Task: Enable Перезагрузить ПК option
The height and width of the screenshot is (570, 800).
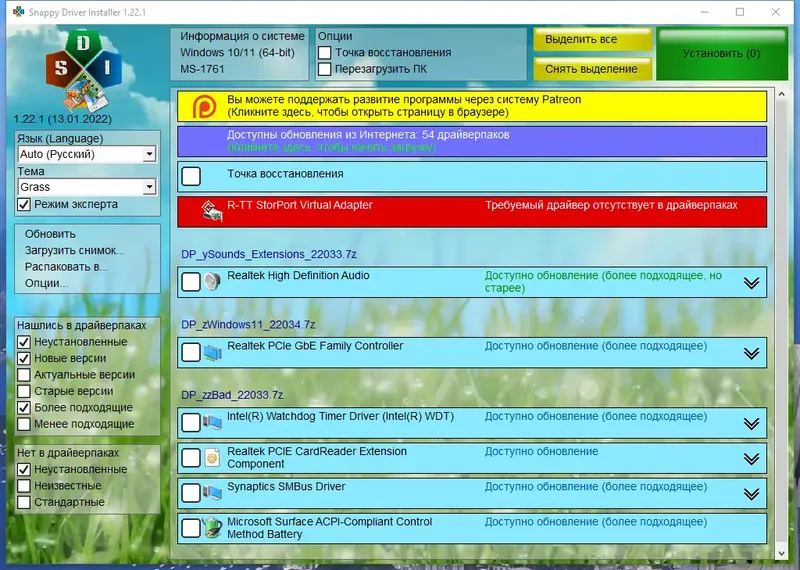Action: [x=324, y=69]
